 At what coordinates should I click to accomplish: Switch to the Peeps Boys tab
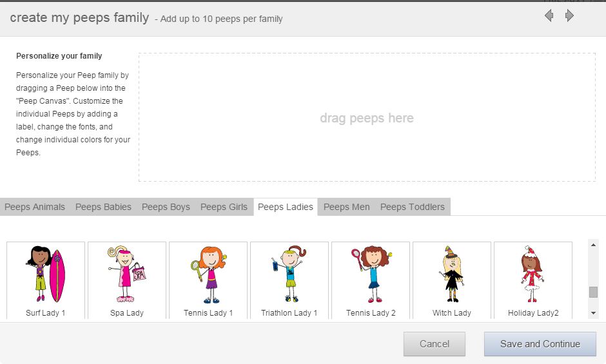[166, 207]
